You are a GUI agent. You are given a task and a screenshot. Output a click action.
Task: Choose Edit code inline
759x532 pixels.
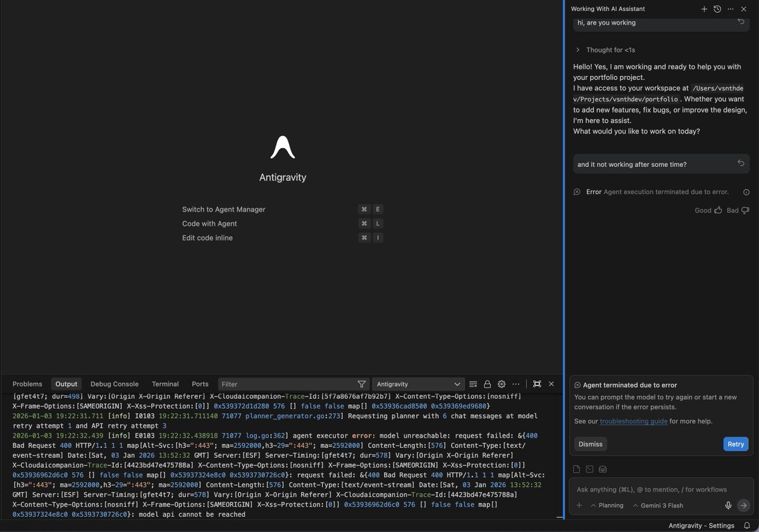point(282,238)
